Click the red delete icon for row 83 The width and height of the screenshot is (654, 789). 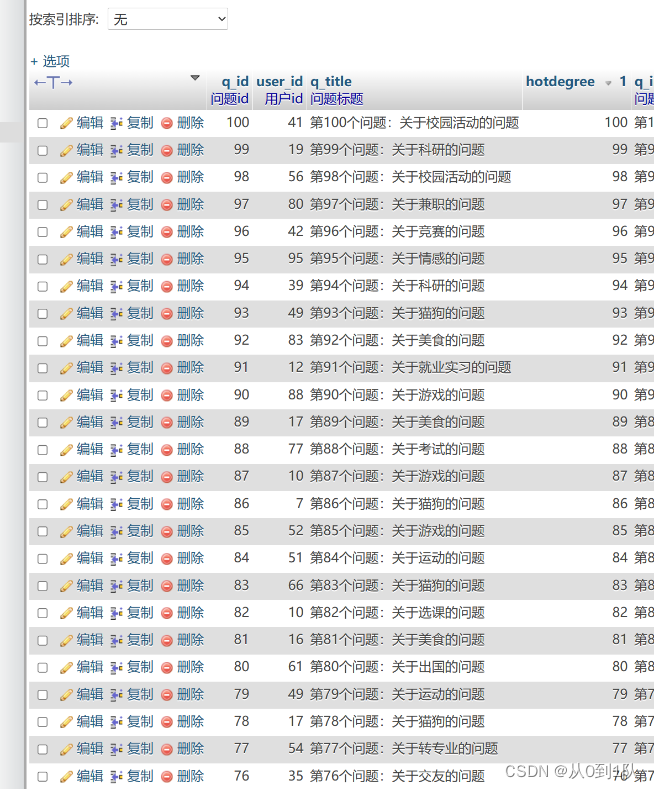coord(167,586)
